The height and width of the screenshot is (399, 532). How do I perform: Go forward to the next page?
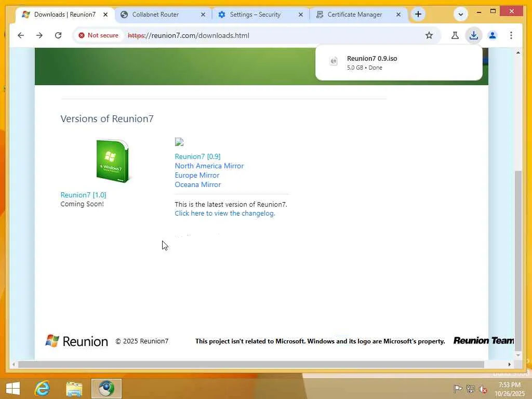coord(39,35)
